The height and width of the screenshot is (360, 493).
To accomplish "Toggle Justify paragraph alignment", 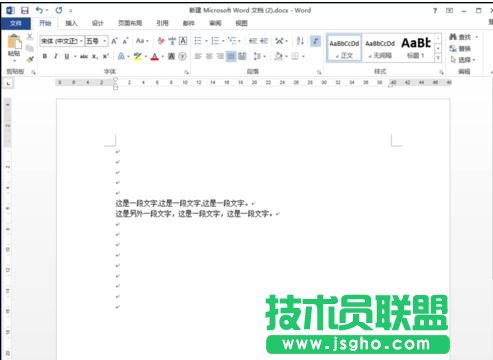I will (231, 56).
